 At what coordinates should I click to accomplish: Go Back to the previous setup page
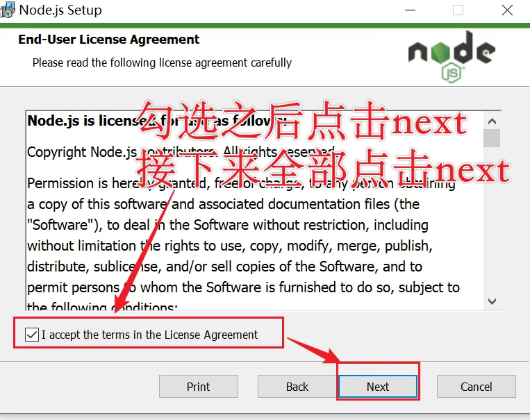point(297,387)
